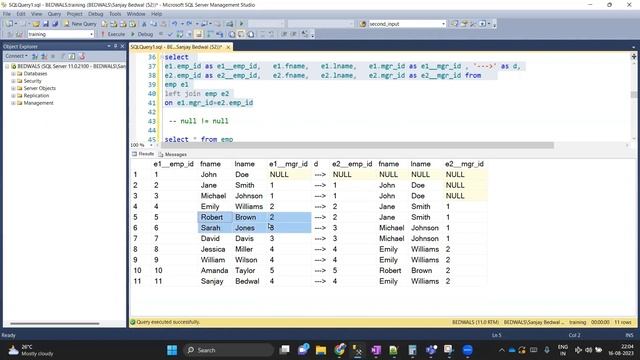This screenshot has height=360, width=640.
Task: Click the vertical scrollbar of query editor
Action: pyautogui.click(x=633, y=95)
